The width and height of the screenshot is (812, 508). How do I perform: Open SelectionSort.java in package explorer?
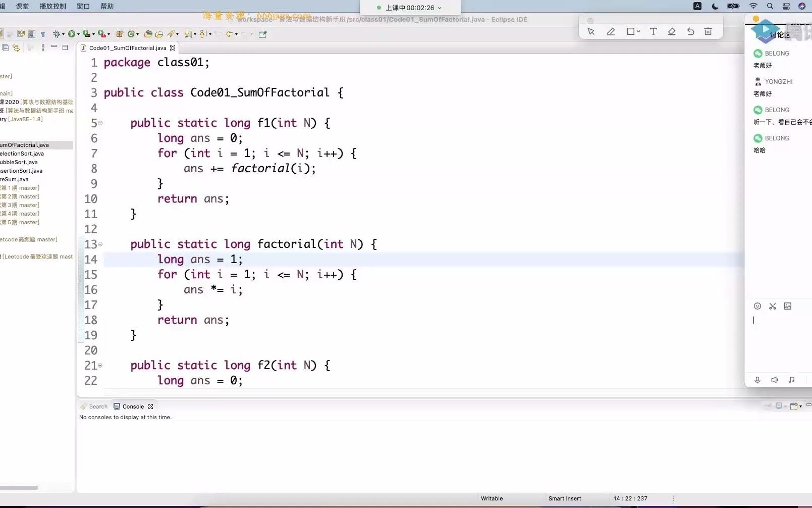[23, 154]
